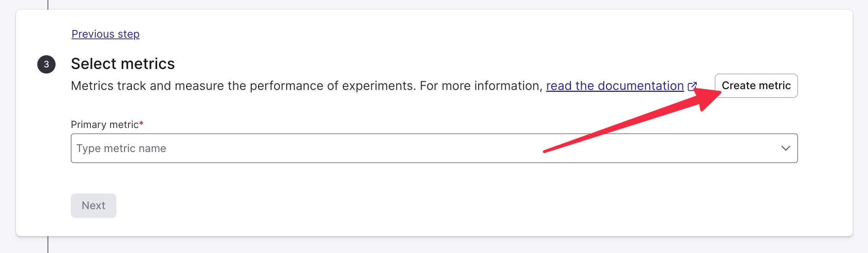The width and height of the screenshot is (868, 253).
Task: Click the vertical step line above the card
Action: [x=48, y=4]
